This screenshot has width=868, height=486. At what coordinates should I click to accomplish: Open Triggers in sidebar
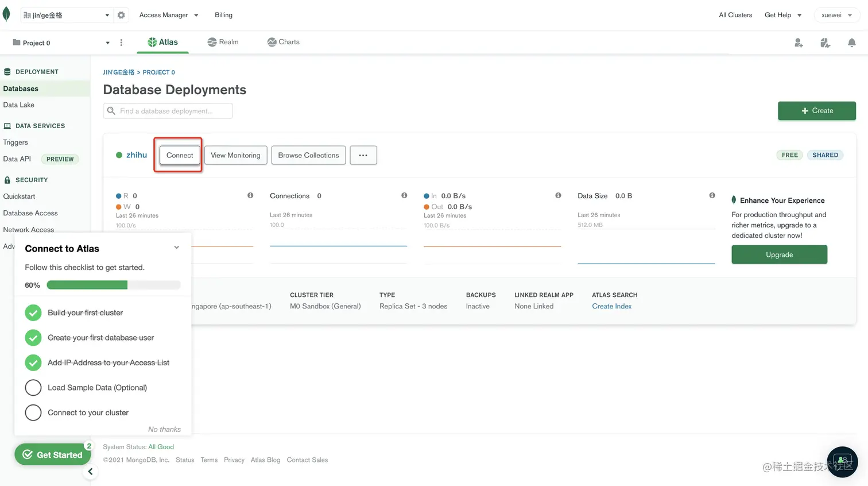point(15,142)
